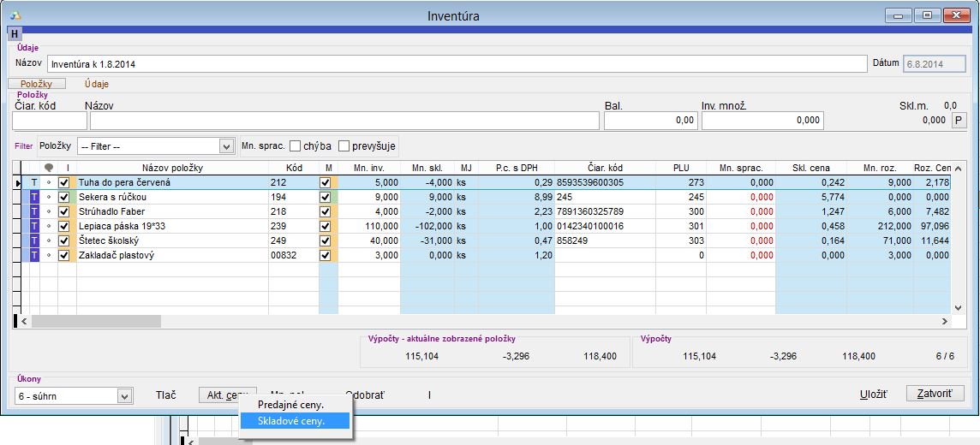Switch to the Údaje tab
The width and height of the screenshot is (980, 445).
[x=96, y=84]
